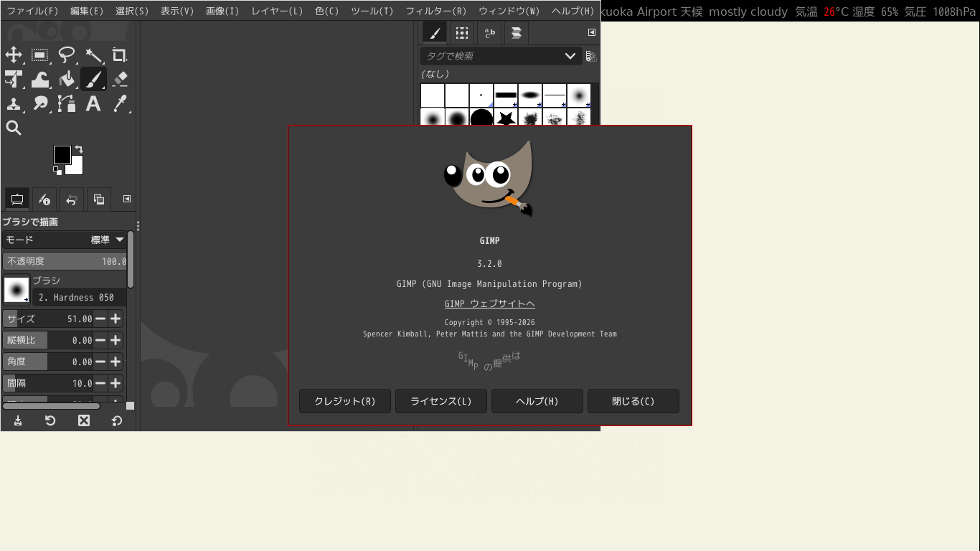Decrease the 角度 angle value
Screen dimensions: 980x551
click(100, 362)
